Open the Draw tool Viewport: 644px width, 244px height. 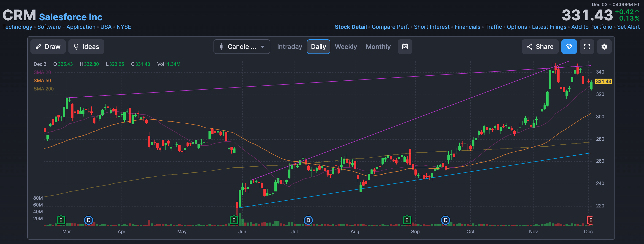pos(48,47)
